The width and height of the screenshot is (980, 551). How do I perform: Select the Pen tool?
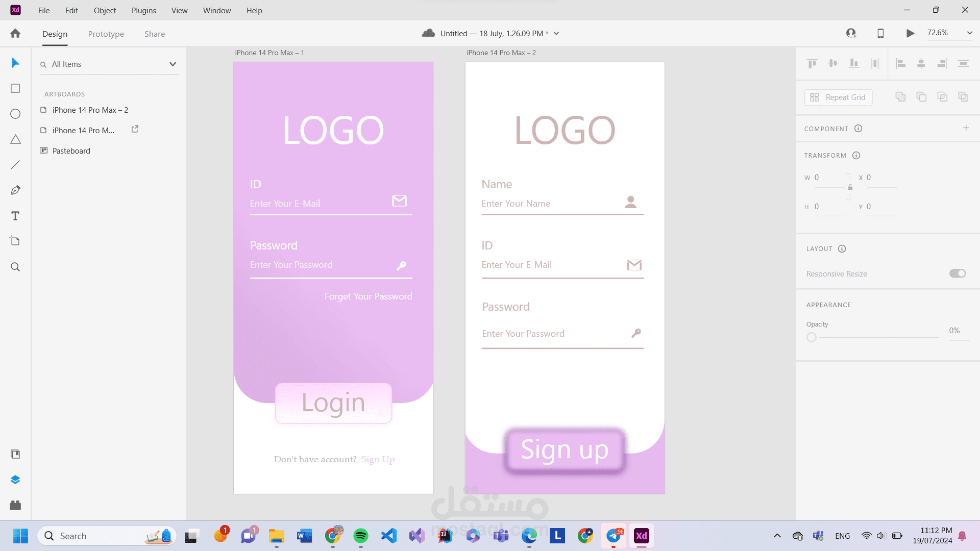[15, 190]
